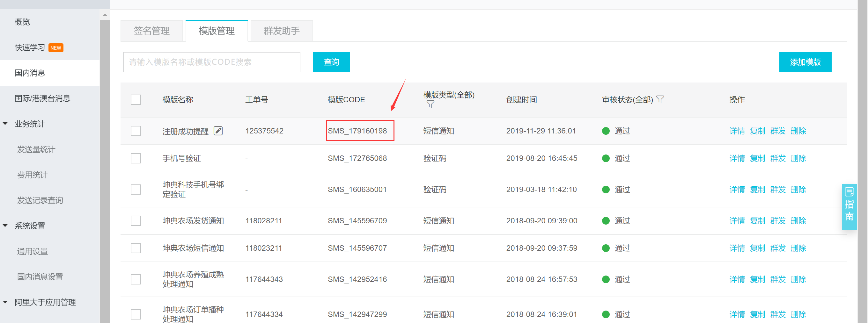Click 删除 for 注册成功提醒 template
Screen dimensions: 868x323
[798, 131]
